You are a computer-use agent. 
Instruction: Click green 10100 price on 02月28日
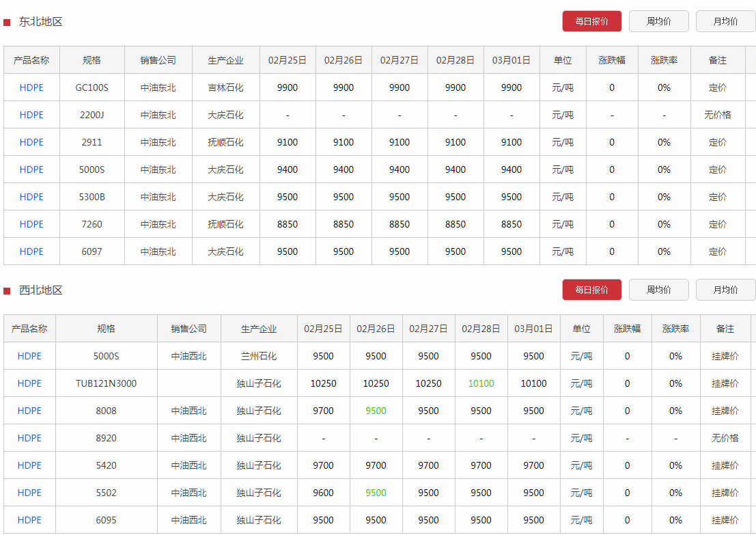click(x=481, y=383)
